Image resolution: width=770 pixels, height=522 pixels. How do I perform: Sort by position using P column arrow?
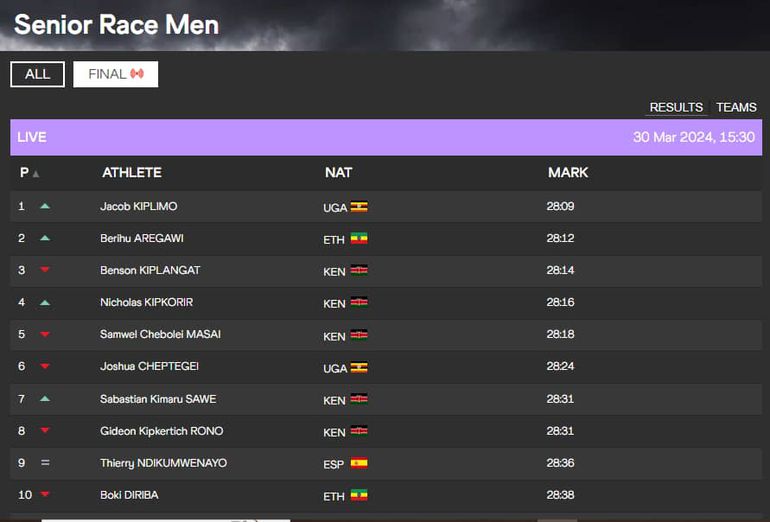pos(36,174)
